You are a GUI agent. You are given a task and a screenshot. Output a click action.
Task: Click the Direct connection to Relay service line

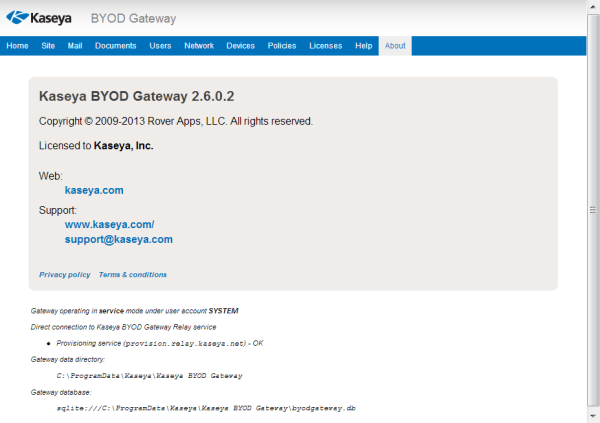(124, 327)
